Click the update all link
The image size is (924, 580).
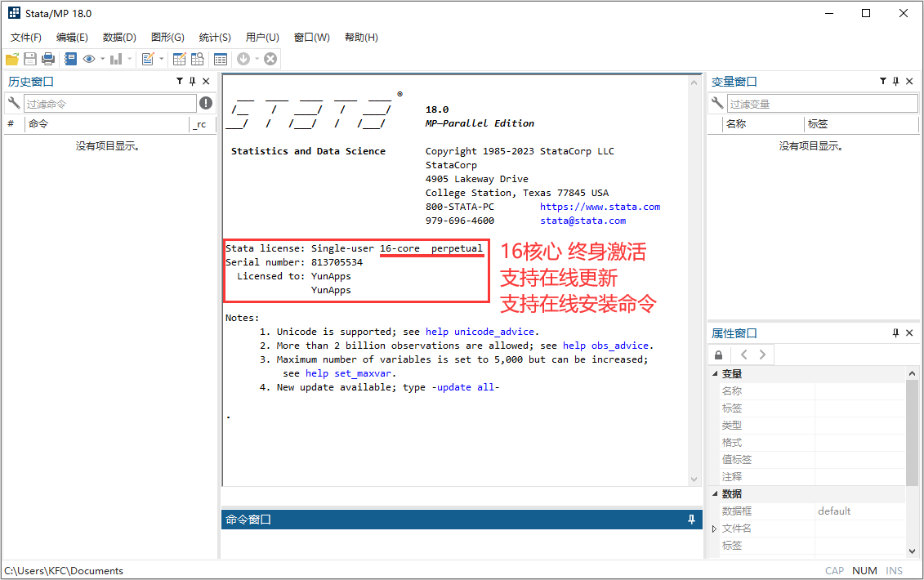[x=465, y=387]
